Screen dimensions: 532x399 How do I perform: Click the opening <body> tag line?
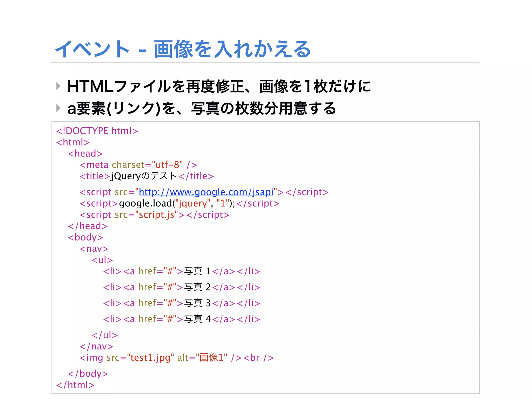point(85,238)
